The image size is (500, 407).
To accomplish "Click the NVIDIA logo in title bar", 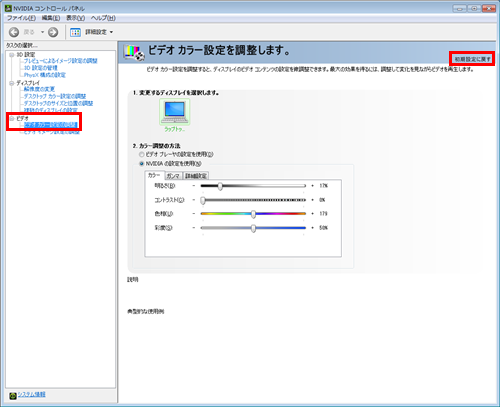I will (8, 8).
